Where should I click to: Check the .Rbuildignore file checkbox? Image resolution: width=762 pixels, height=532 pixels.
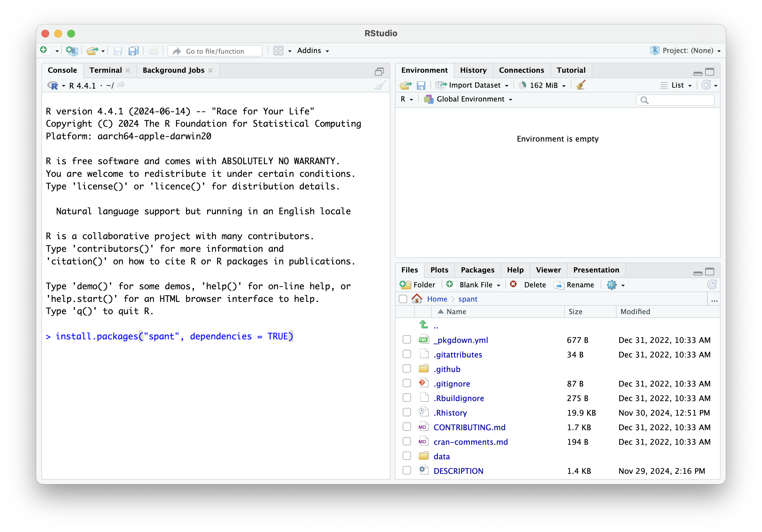pos(407,398)
